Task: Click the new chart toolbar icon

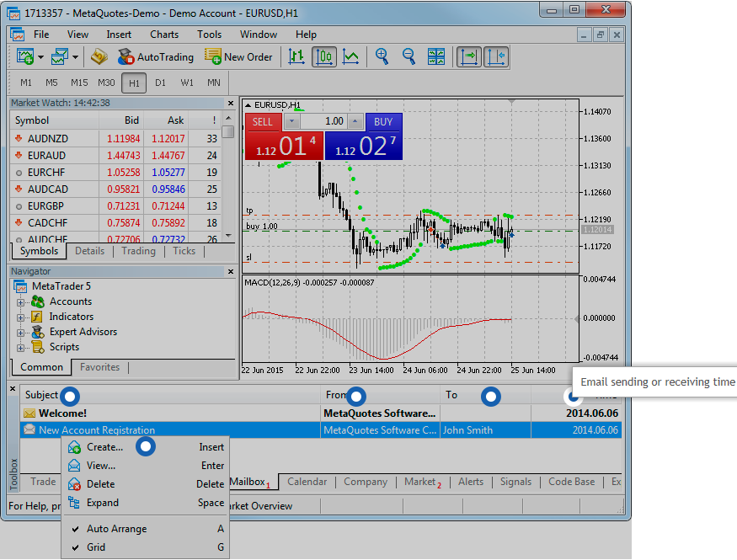Action: pos(25,57)
